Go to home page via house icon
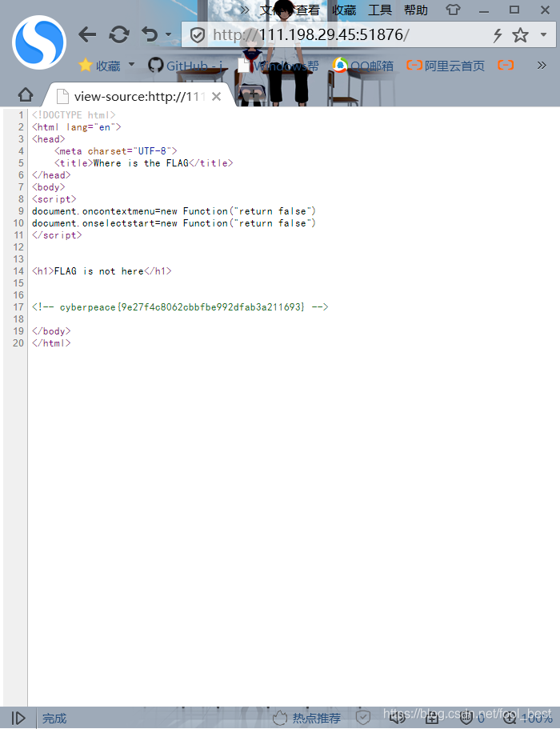560x729 pixels. [26, 95]
